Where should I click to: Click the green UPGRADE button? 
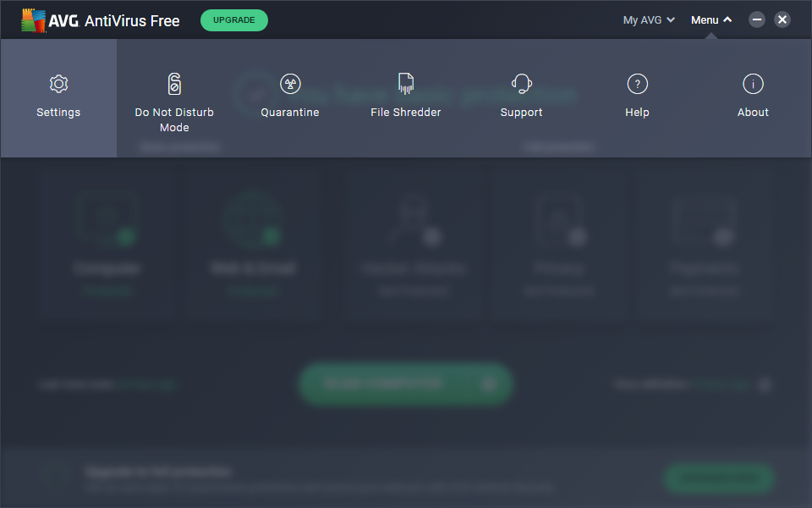234,20
